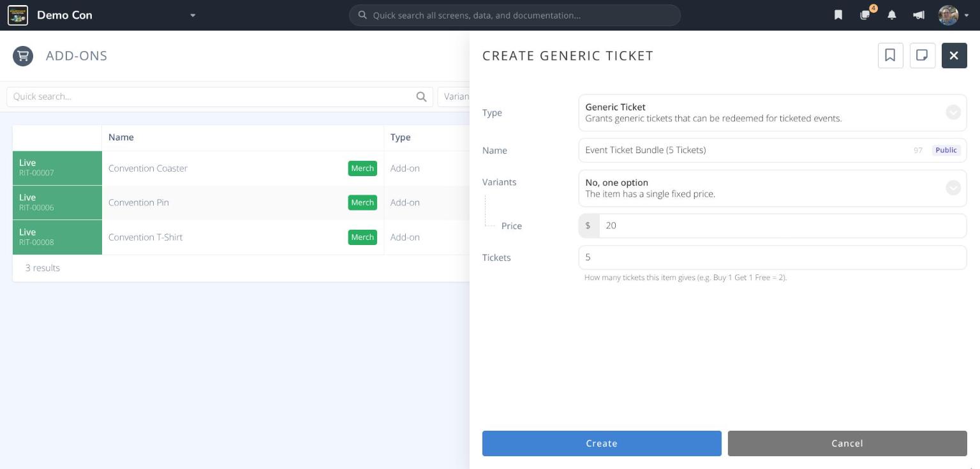Edit the Price field
Viewport: 980px width, 469px height.
tap(782, 225)
